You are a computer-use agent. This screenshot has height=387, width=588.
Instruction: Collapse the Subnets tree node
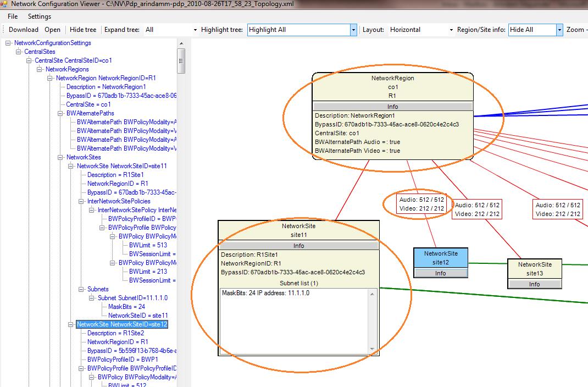point(81,289)
